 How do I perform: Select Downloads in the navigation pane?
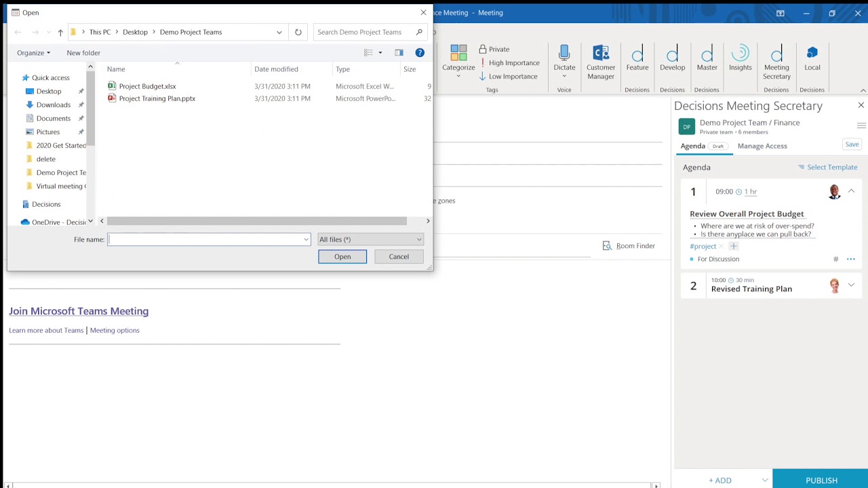(x=53, y=104)
